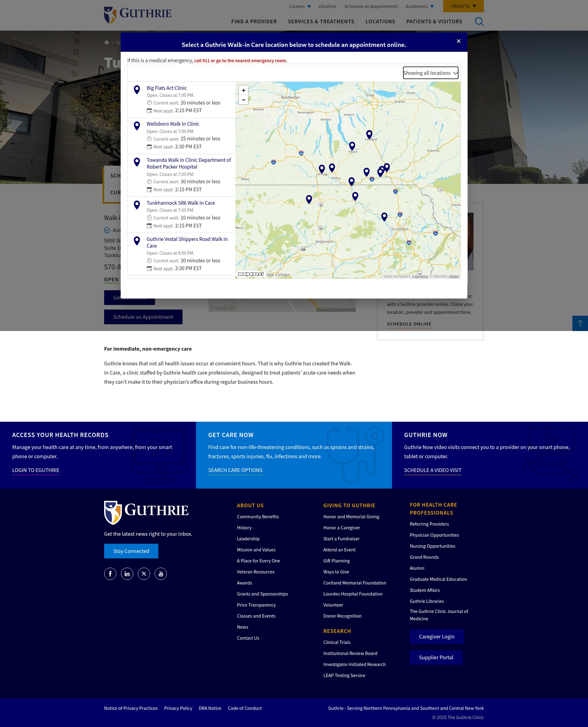Open Notice of Privacy Practices link
The width and height of the screenshot is (588, 727).
(131, 708)
